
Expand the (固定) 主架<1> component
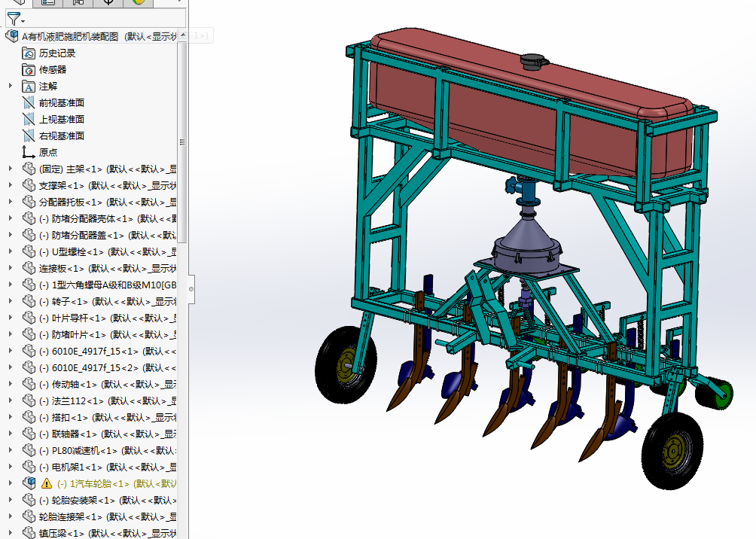tap(10, 169)
